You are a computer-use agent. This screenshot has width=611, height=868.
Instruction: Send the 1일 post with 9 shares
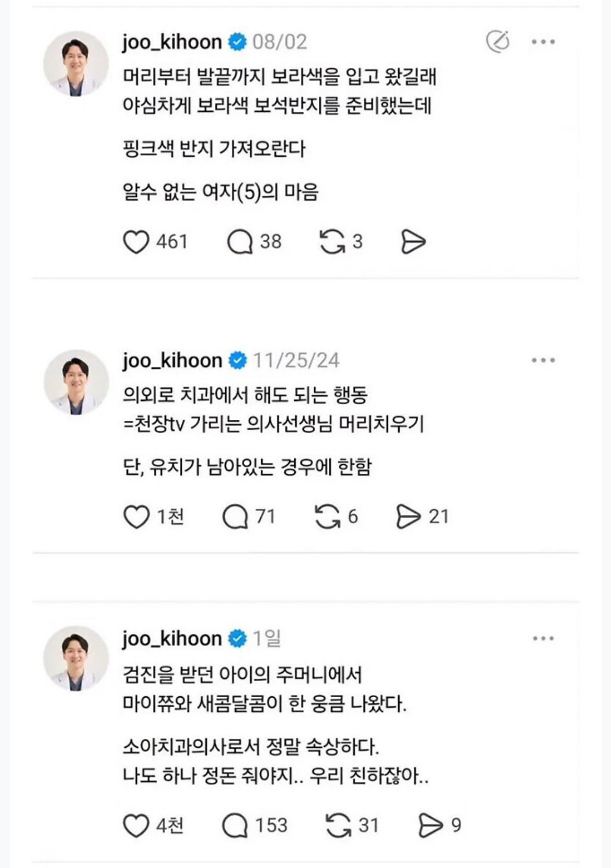point(430,826)
